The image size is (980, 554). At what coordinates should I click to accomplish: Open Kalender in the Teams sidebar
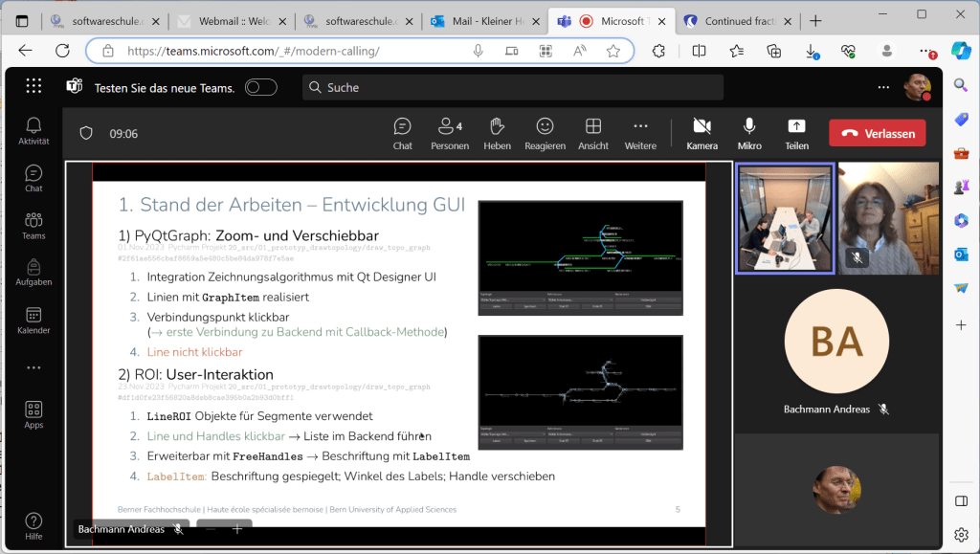(33, 321)
